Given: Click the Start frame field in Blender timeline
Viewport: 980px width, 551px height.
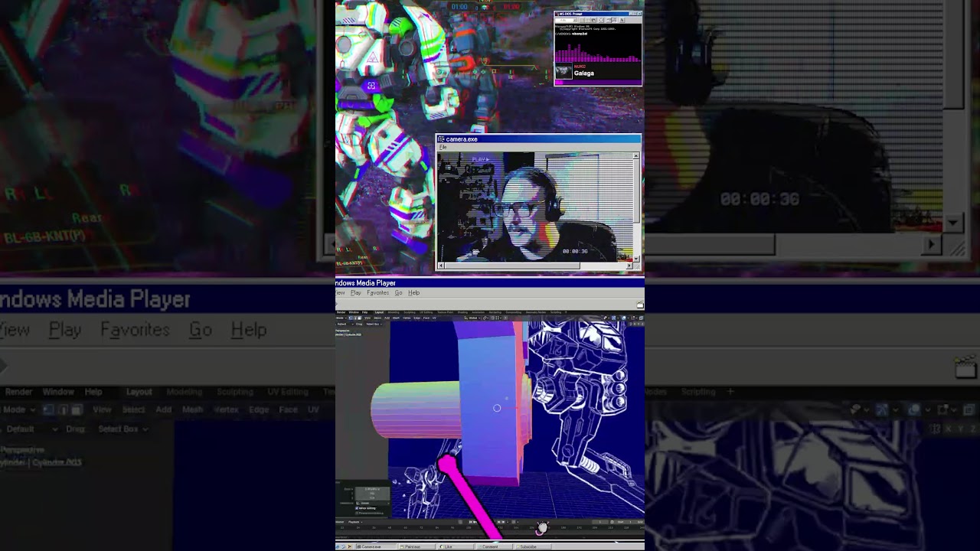Looking at the screenshot, I should click(x=624, y=522).
